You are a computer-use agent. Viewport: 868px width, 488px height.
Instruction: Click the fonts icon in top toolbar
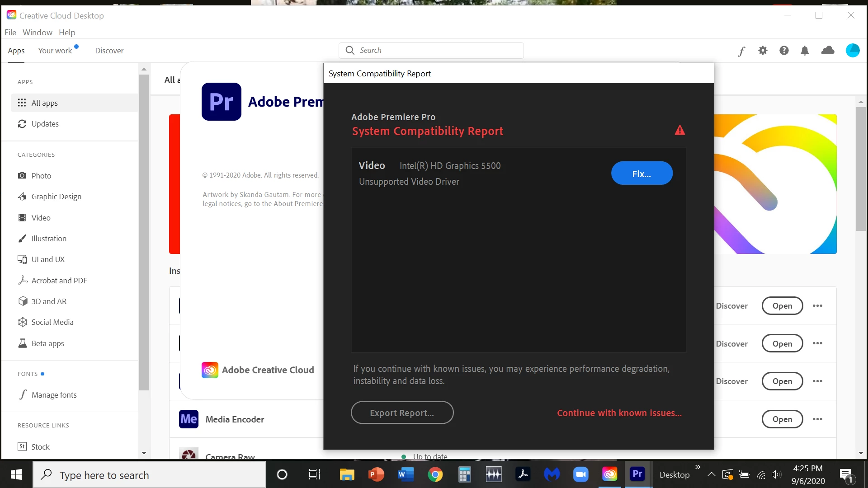(x=741, y=51)
